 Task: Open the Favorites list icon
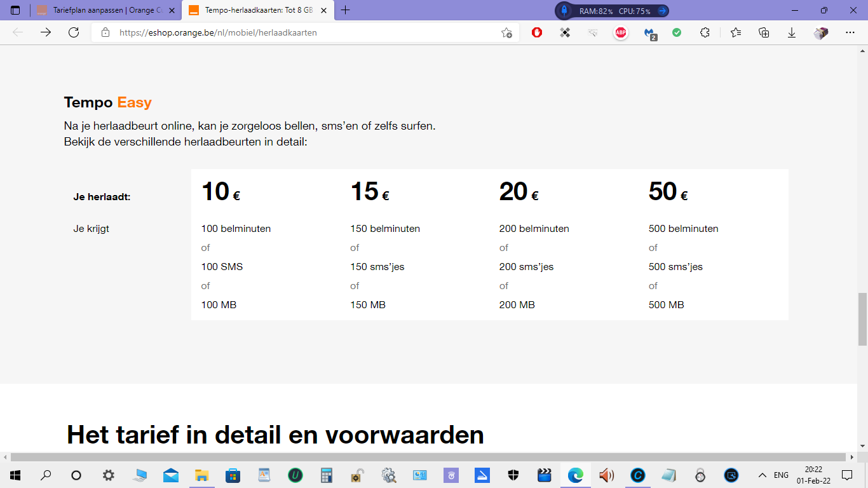tap(736, 32)
